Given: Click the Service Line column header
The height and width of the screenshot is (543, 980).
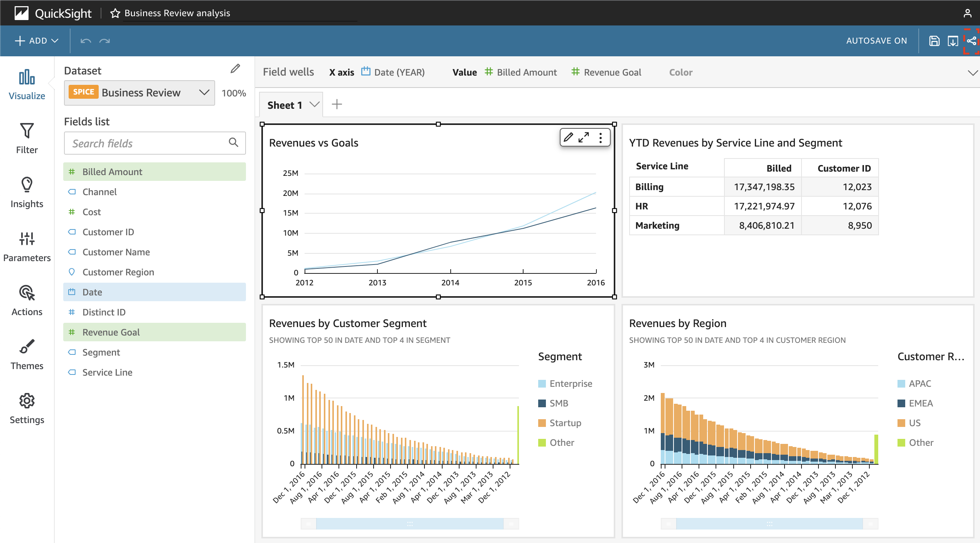Looking at the screenshot, I should pos(662,166).
